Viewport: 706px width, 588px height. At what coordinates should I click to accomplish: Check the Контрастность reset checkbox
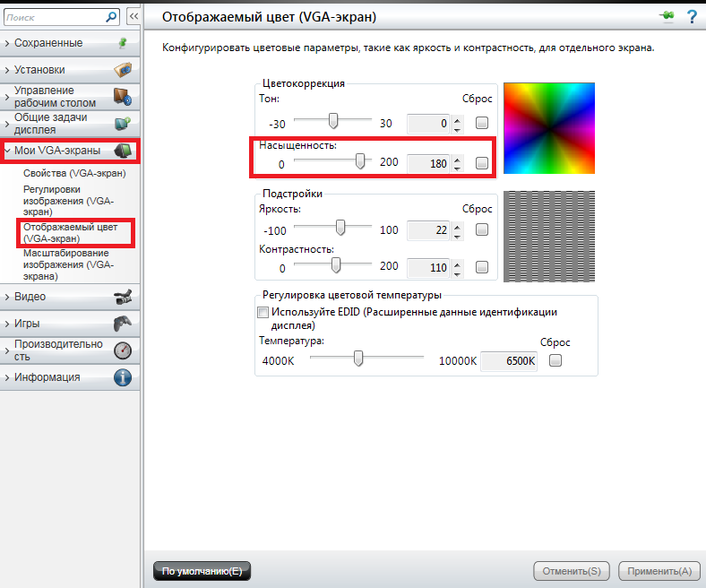pos(482,267)
